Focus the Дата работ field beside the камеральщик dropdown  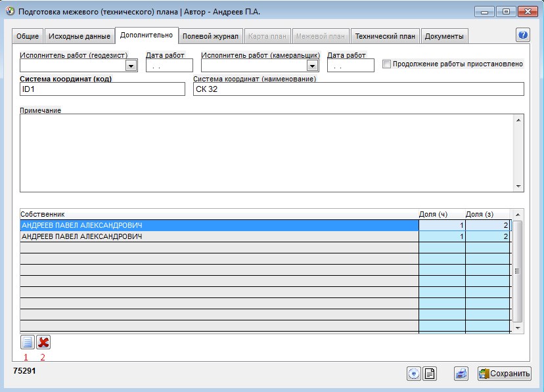[351, 66]
